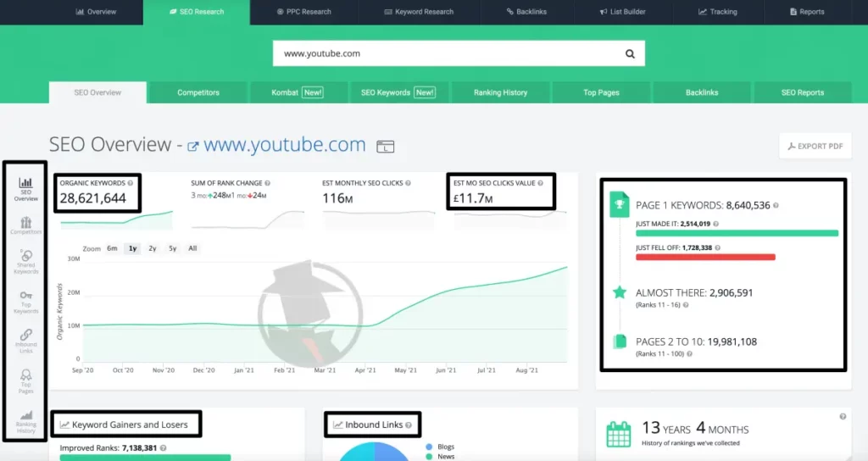
Task: Open the Kombat sub-tab
Action: click(x=298, y=92)
